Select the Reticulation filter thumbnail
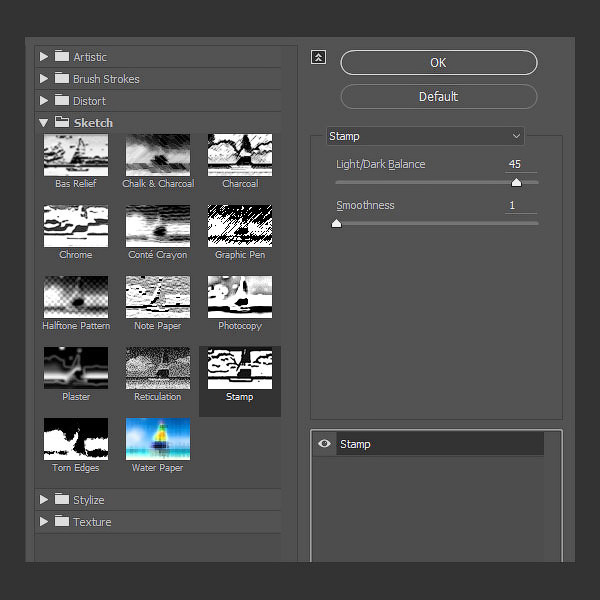Viewport: 600px width, 600px height. (158, 368)
